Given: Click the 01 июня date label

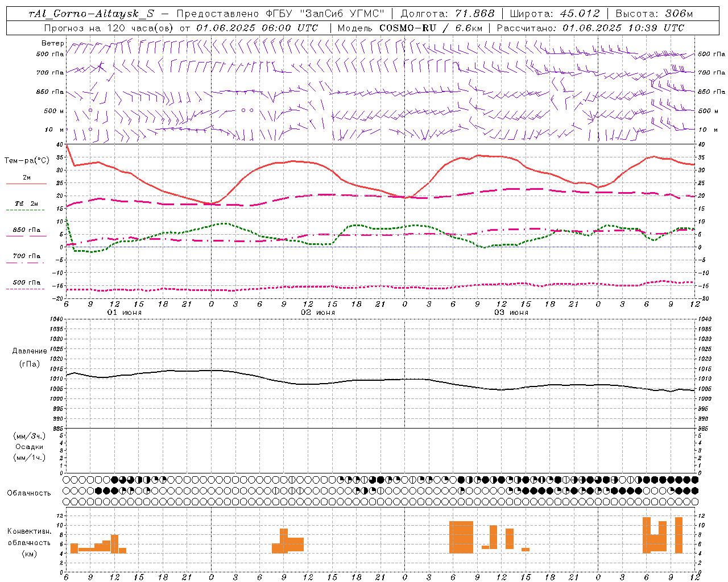Looking at the screenshot, I should click(125, 313).
